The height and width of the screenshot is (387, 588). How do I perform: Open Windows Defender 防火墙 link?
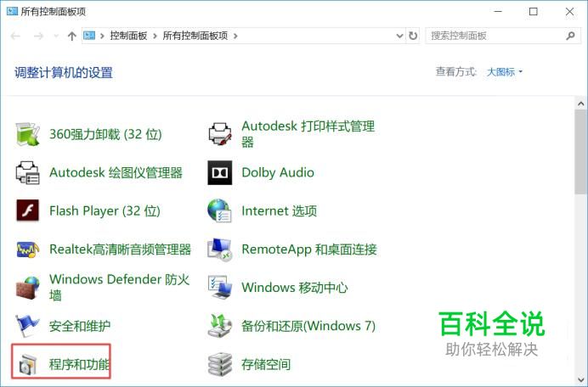click(x=119, y=287)
